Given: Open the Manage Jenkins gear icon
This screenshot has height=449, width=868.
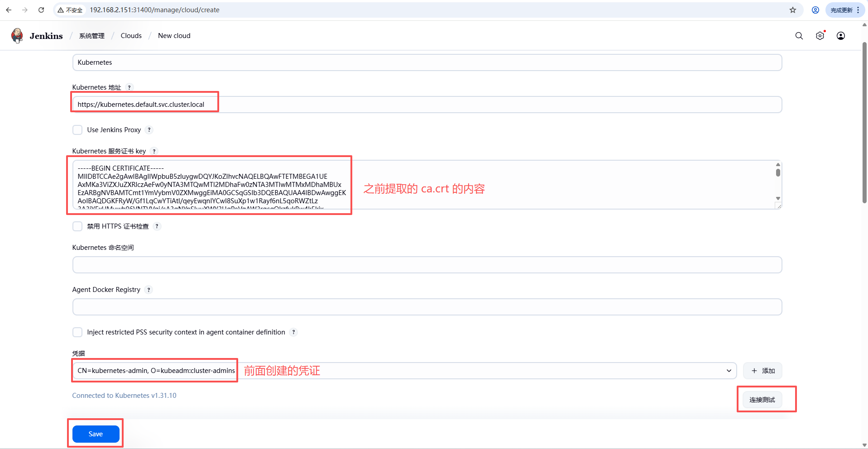Looking at the screenshot, I should point(820,36).
